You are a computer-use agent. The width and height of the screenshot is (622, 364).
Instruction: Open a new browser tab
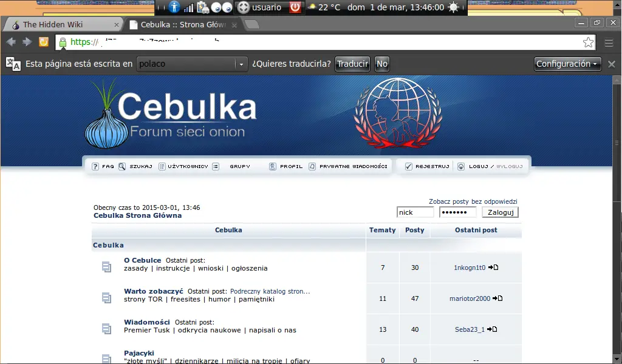point(252,24)
